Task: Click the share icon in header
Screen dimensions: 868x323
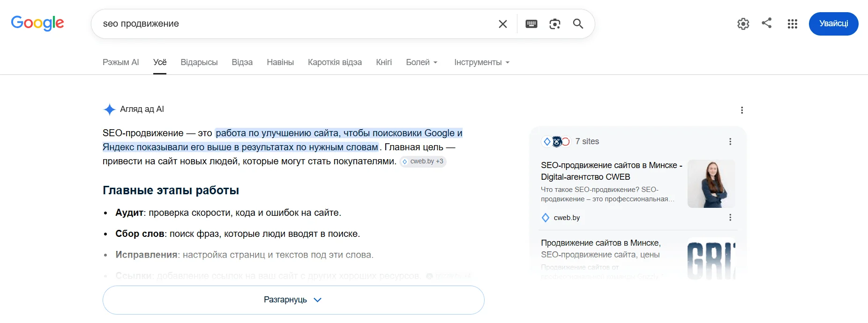Action: coord(767,23)
